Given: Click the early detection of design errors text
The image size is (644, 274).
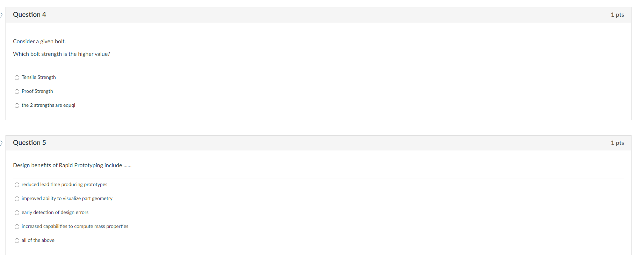Looking at the screenshot, I should [55, 212].
